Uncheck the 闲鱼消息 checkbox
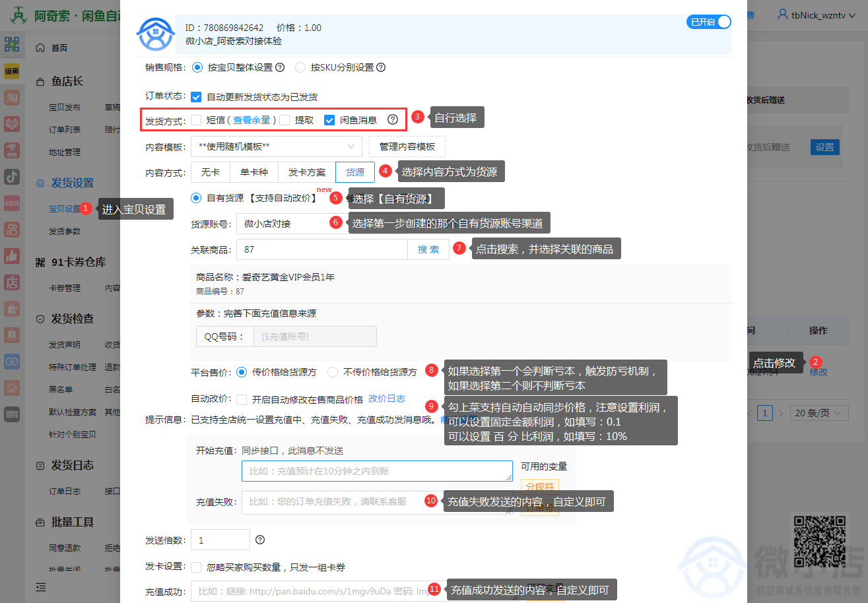This screenshot has height=603, width=868. (329, 120)
